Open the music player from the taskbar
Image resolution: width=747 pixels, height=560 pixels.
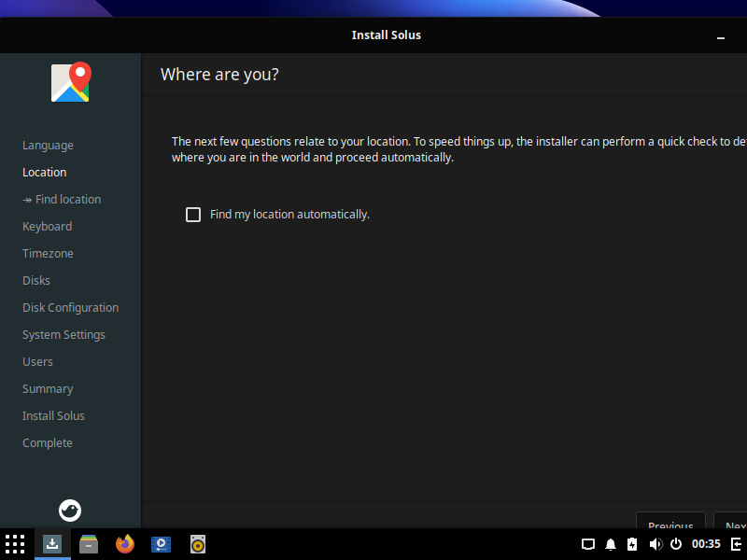(x=198, y=544)
